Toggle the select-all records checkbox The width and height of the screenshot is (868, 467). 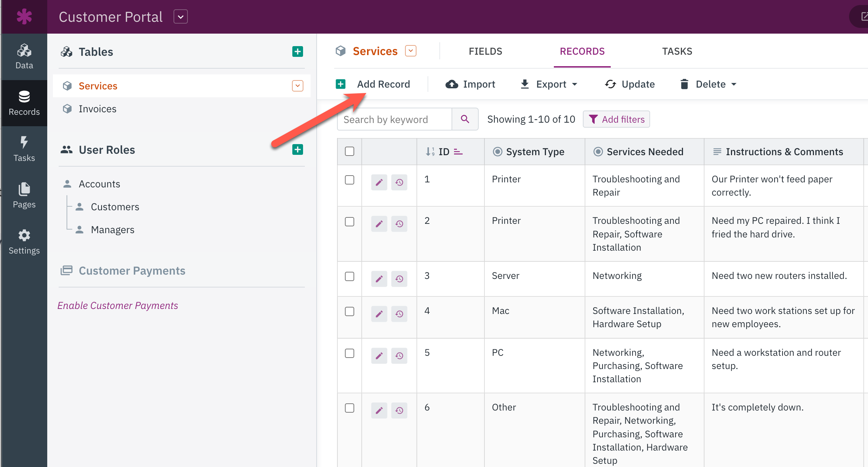[x=350, y=151]
